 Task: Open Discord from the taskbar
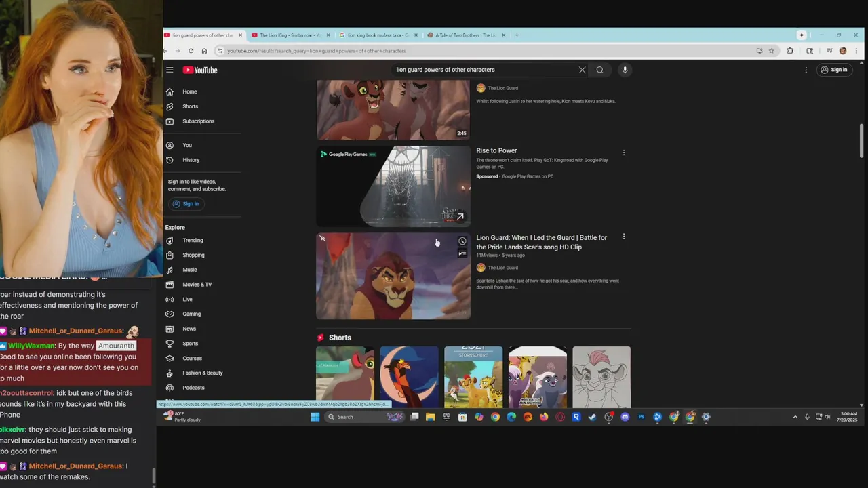[625, 417]
